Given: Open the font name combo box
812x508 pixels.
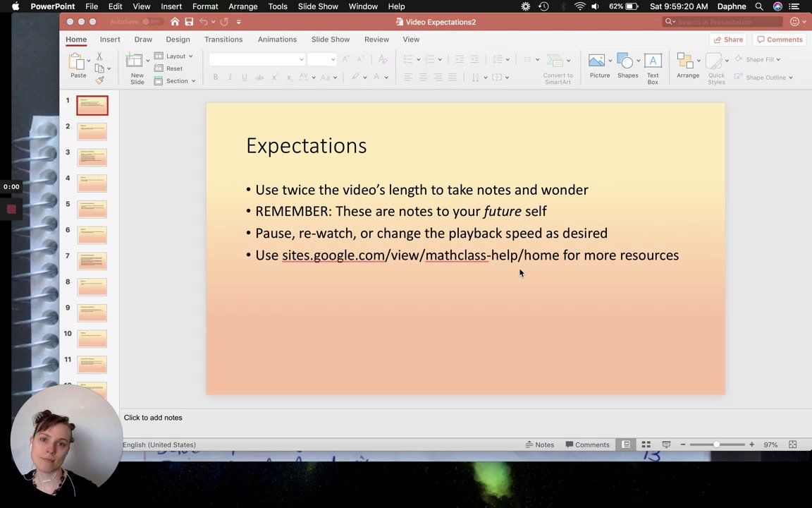Looking at the screenshot, I should [x=257, y=59].
